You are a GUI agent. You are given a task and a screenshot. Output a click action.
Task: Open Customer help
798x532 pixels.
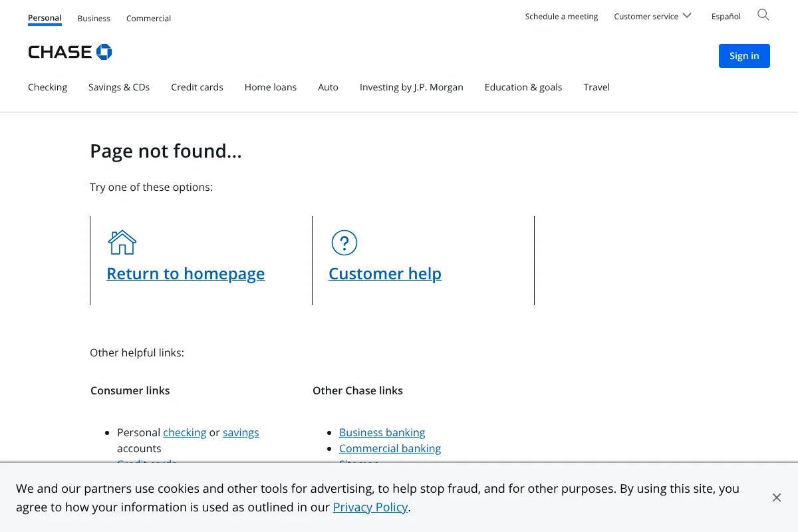click(x=384, y=273)
